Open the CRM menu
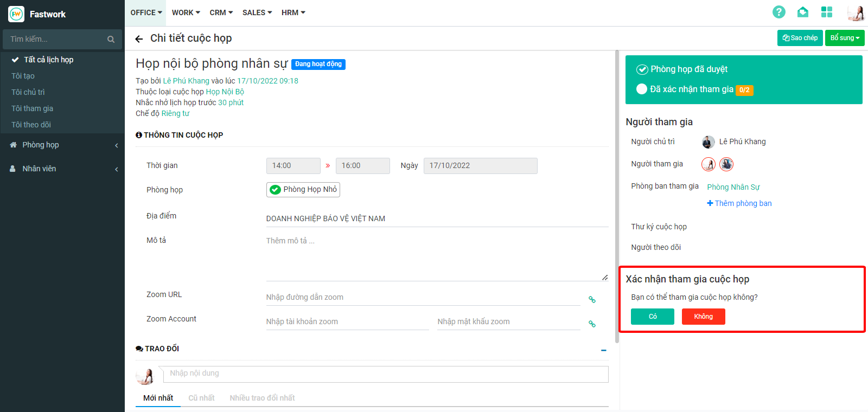The width and height of the screenshot is (868, 412). click(x=221, y=12)
